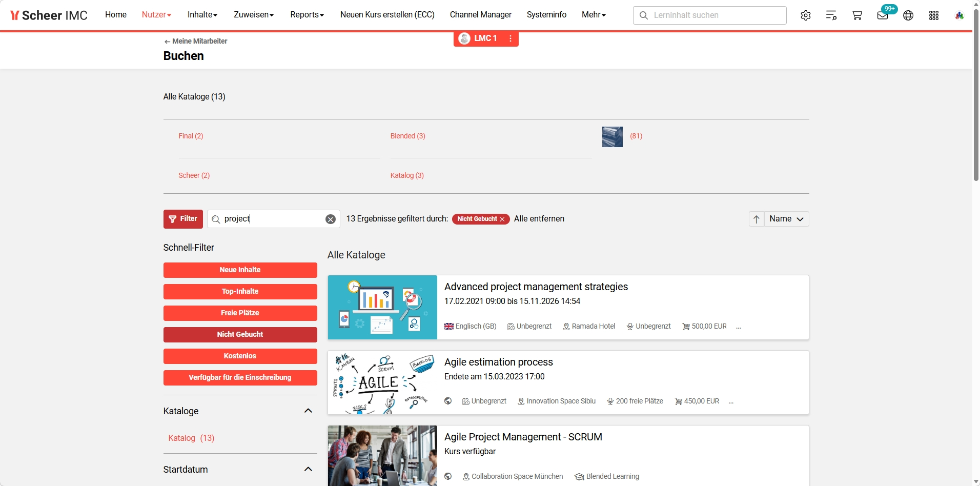The width and height of the screenshot is (980, 486).
Task: Open the apps grid icon
Action: [x=934, y=15]
